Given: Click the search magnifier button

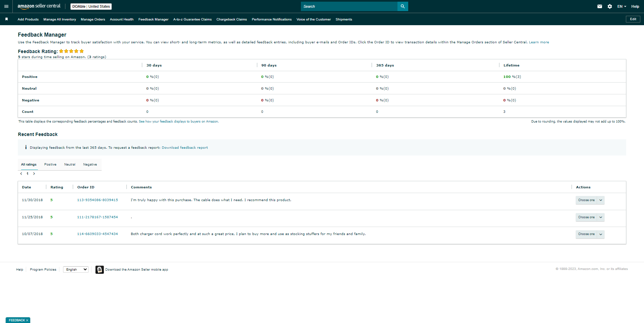Looking at the screenshot, I should tap(402, 6).
